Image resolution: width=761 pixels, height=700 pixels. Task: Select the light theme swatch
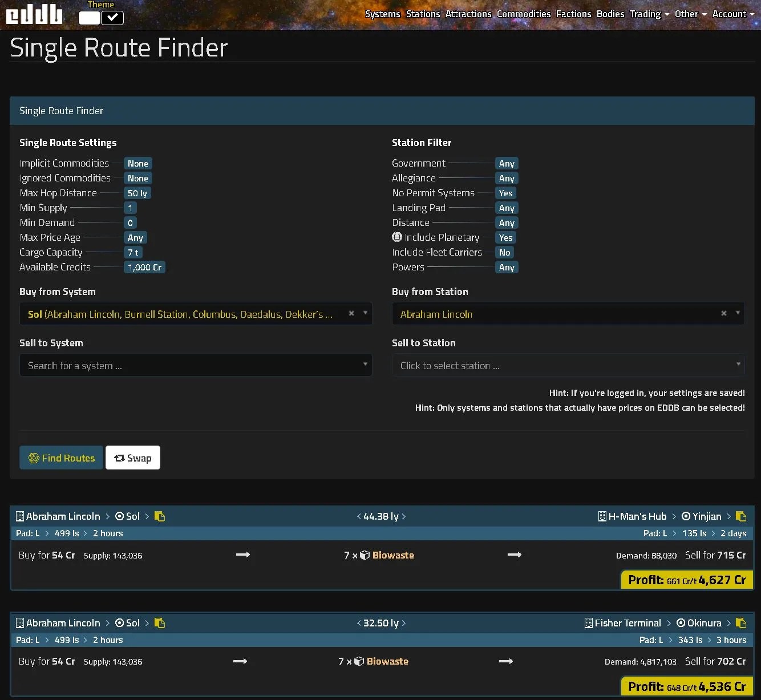click(x=90, y=18)
